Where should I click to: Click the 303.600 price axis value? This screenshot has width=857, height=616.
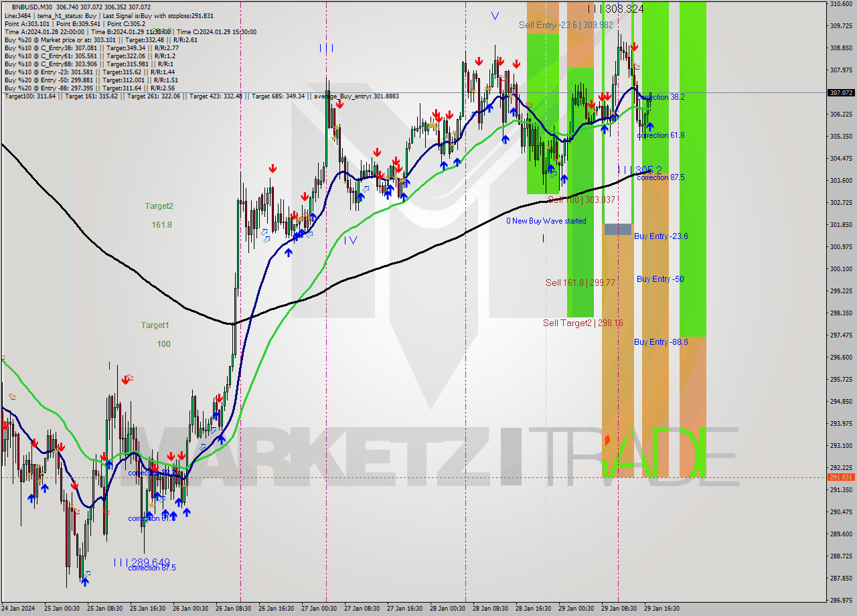coord(840,181)
